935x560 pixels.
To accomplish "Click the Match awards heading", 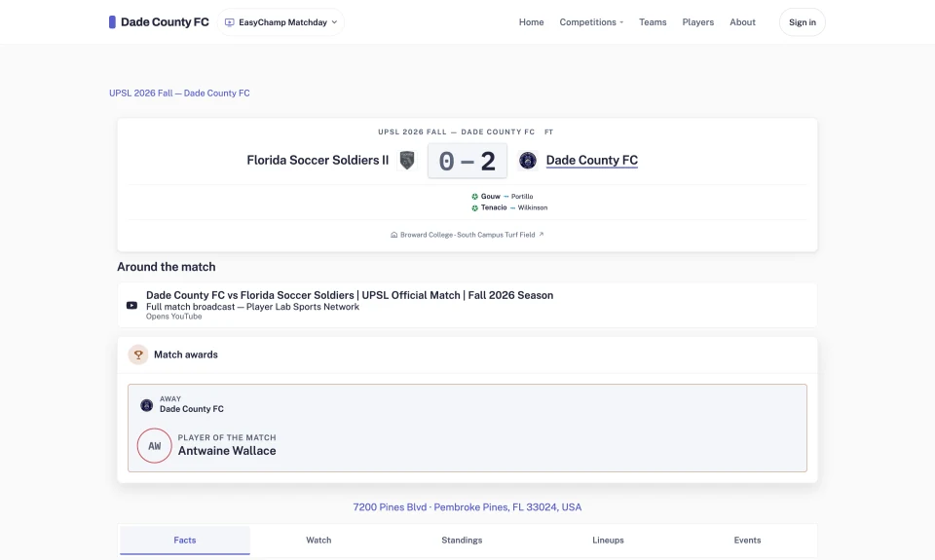I will pos(185,355).
